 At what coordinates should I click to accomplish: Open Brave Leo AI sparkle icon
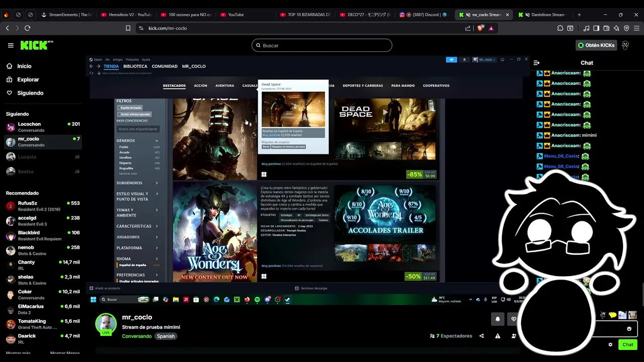coord(616,28)
